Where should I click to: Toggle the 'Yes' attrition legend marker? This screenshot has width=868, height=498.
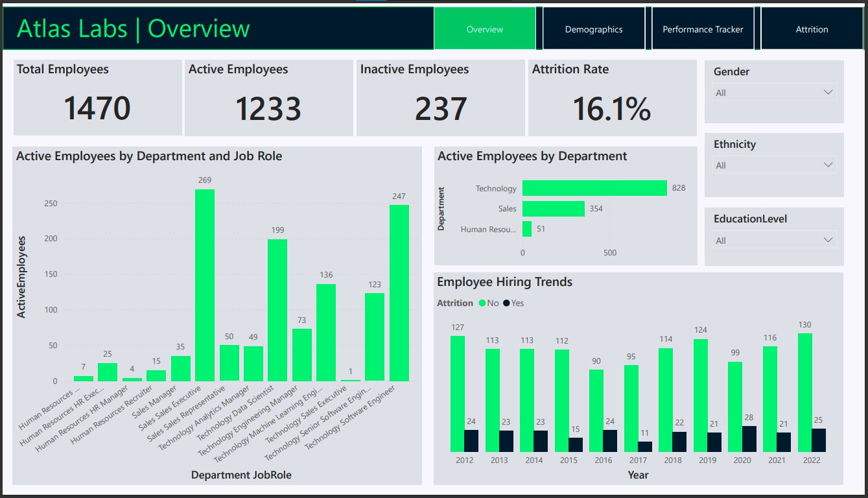(x=507, y=303)
